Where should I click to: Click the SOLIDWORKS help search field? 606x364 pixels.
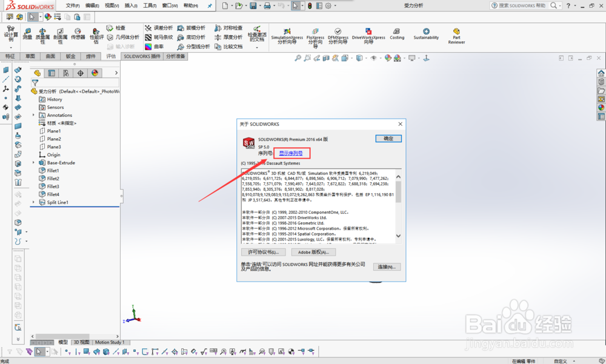pyautogui.click(x=522, y=5)
